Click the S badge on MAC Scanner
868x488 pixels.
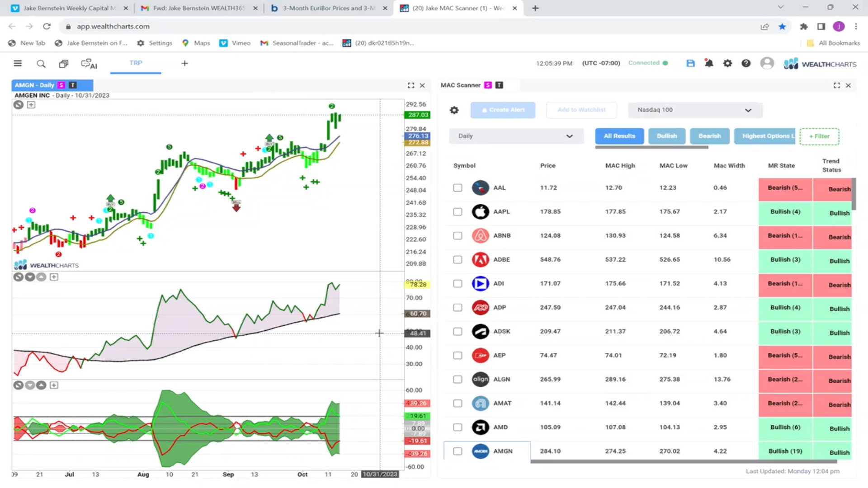coord(488,85)
